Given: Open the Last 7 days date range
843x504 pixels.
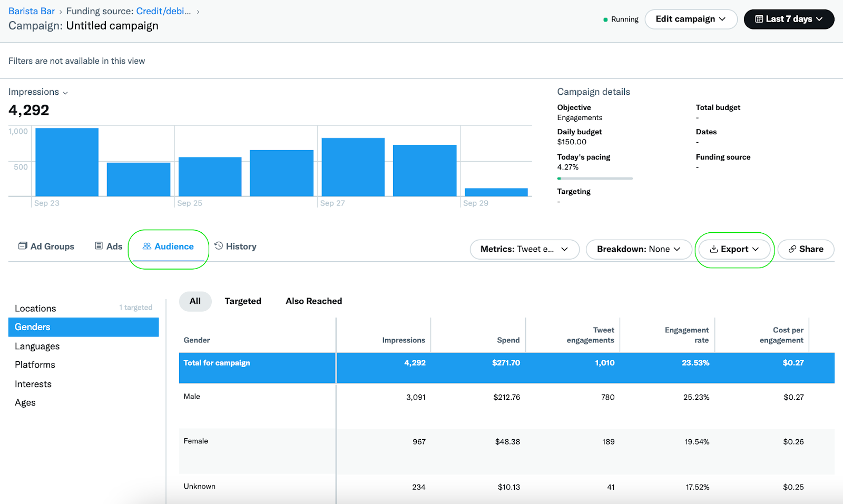Looking at the screenshot, I should click(789, 19).
